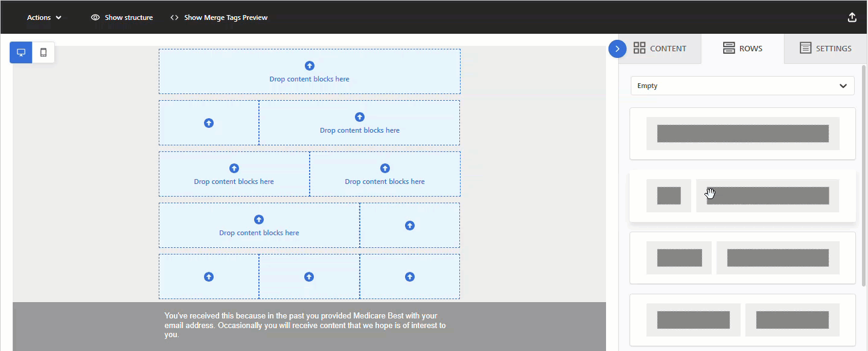
Task: Toggle Show structure on
Action: (121, 17)
